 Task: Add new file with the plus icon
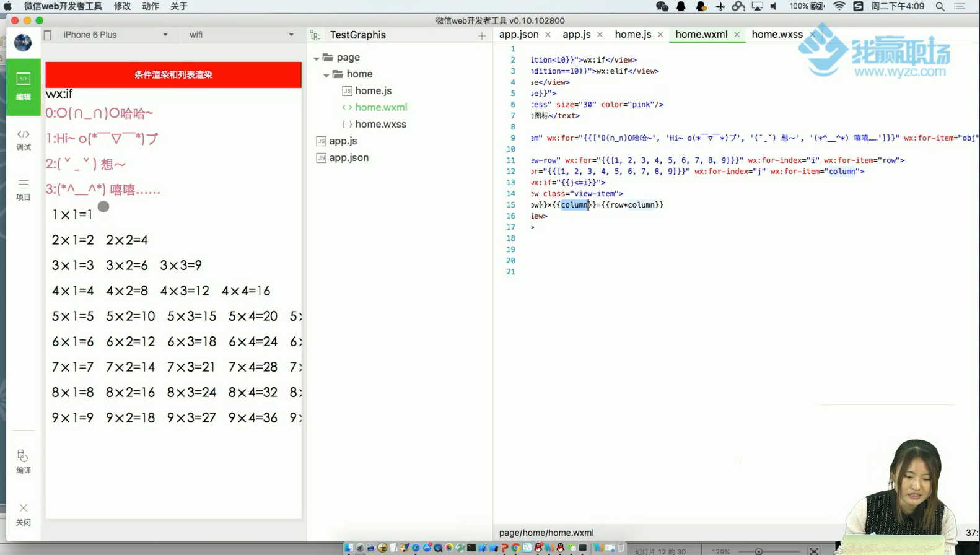click(x=482, y=36)
